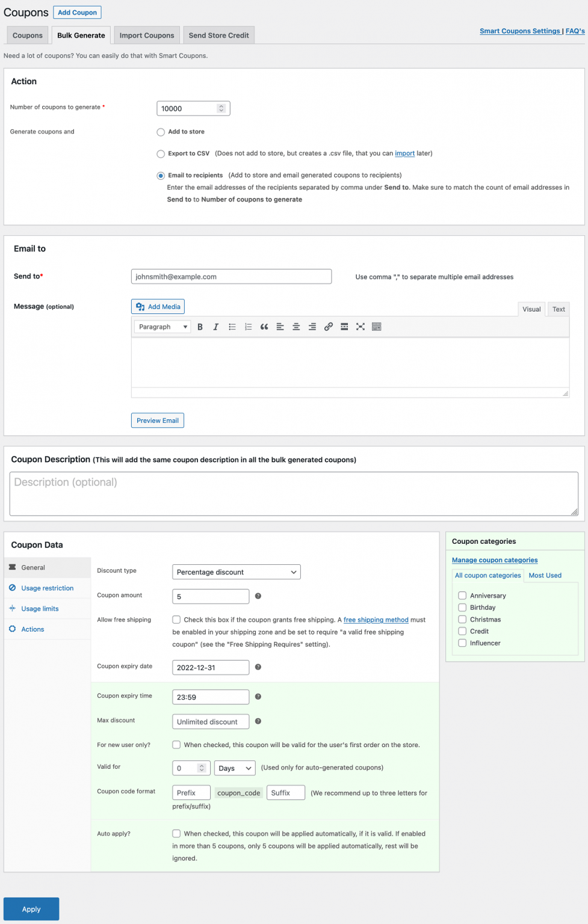The image size is (588, 924).
Task: Select the Export to CSV option
Action: coord(161,154)
